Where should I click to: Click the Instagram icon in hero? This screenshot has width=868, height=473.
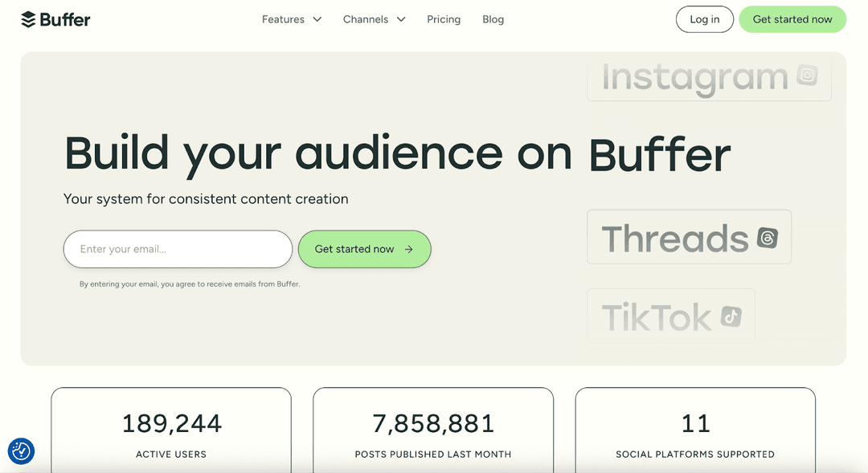pyautogui.click(x=807, y=75)
